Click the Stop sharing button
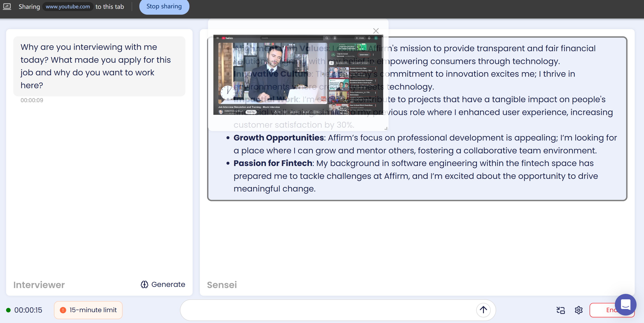 click(164, 7)
